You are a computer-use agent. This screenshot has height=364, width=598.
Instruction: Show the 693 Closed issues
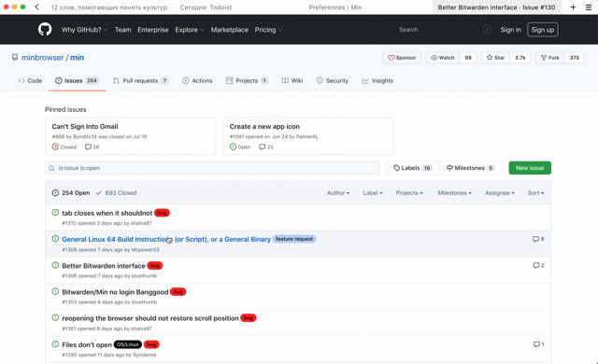116,192
